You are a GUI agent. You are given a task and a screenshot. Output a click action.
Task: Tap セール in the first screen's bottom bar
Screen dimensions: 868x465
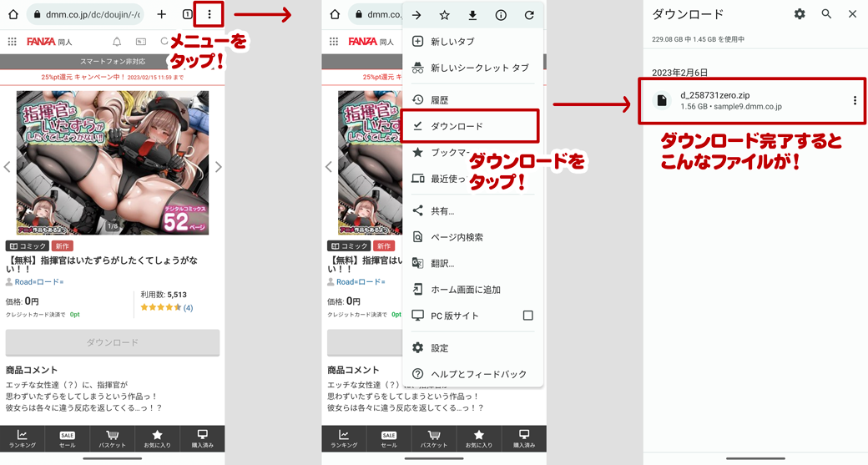coord(67,438)
